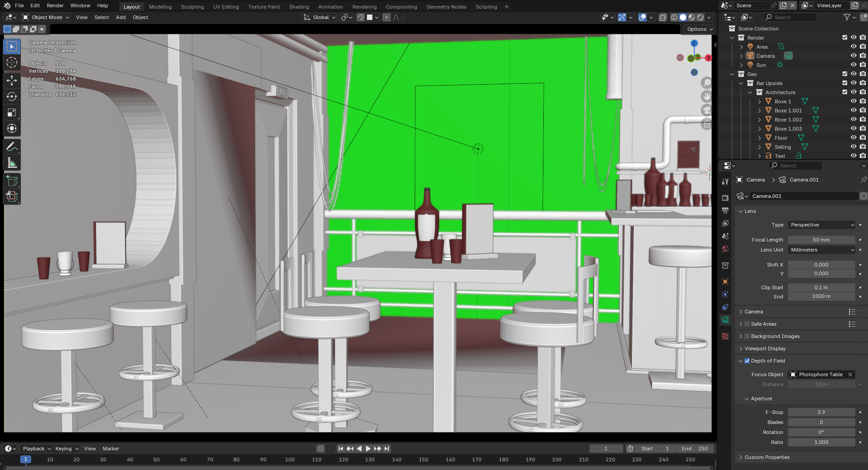Viewport: 868px width, 470px height.
Task: Hide the Floor object in the outliner
Action: point(853,137)
